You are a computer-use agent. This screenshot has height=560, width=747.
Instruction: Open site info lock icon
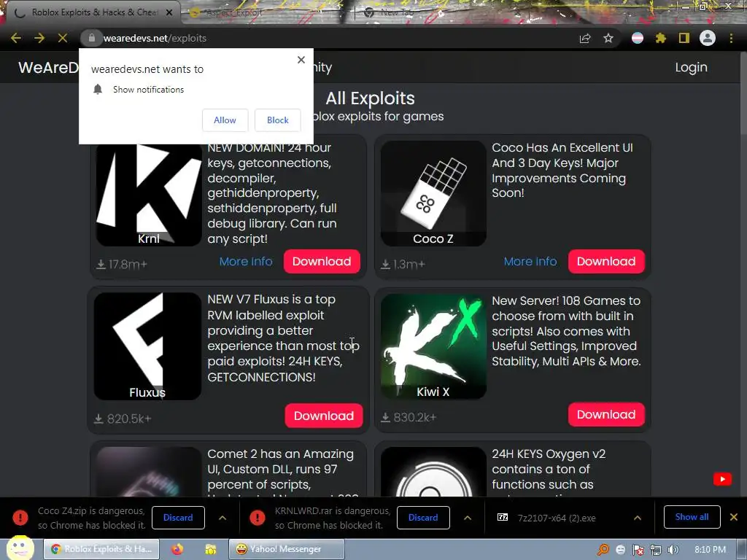pos(91,38)
